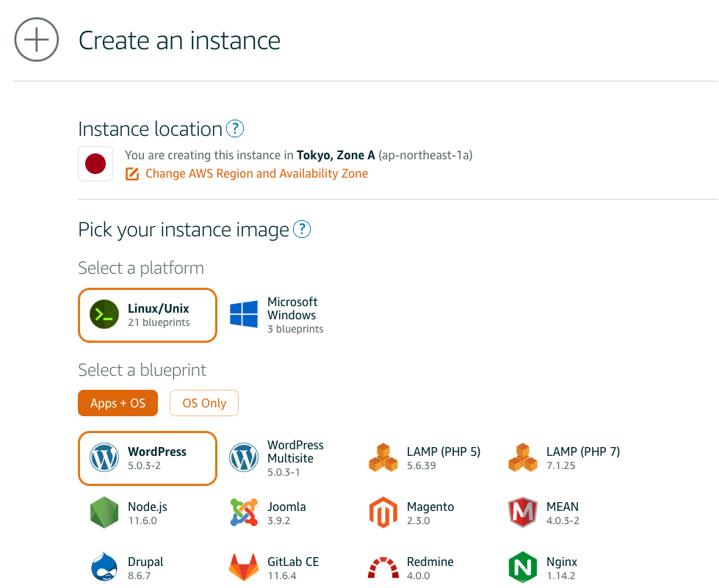Click the Linux terminal prompt icon
Viewport: 719px width, 588px height.
point(104,314)
